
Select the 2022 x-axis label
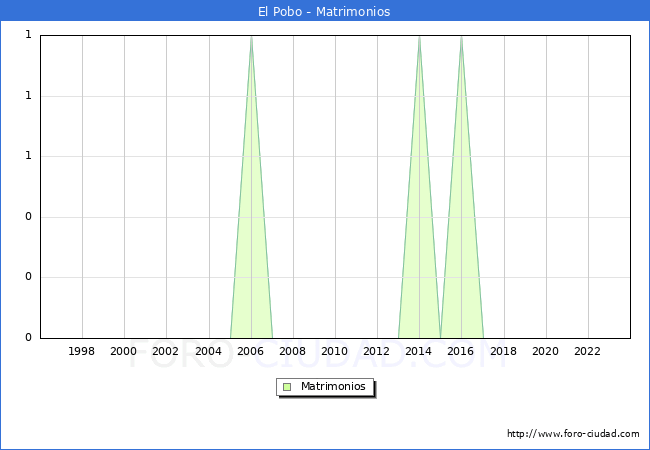(588, 351)
